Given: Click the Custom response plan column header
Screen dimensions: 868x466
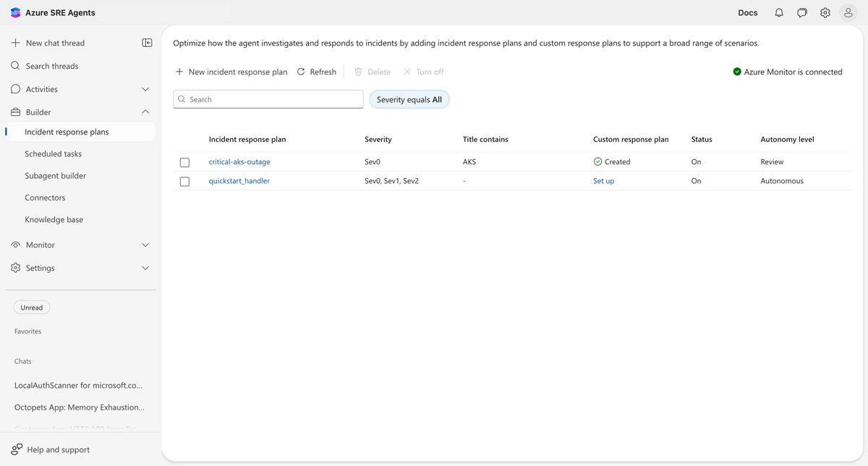Looking at the screenshot, I should [631, 139].
